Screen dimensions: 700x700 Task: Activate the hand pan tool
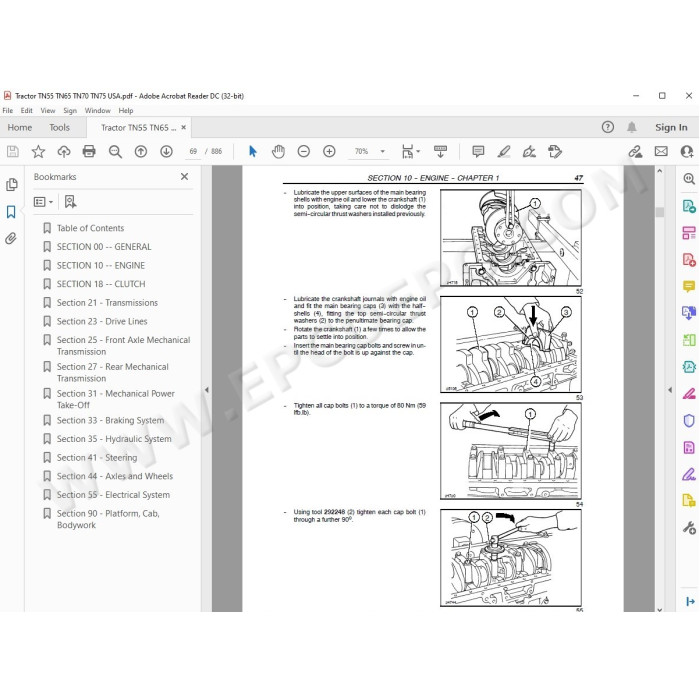click(x=278, y=152)
